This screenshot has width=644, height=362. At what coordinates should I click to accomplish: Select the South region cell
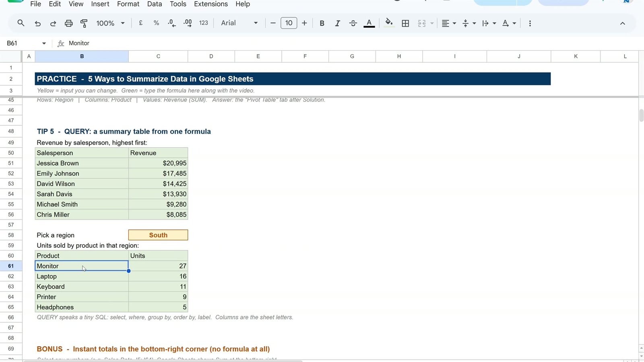tap(158, 235)
